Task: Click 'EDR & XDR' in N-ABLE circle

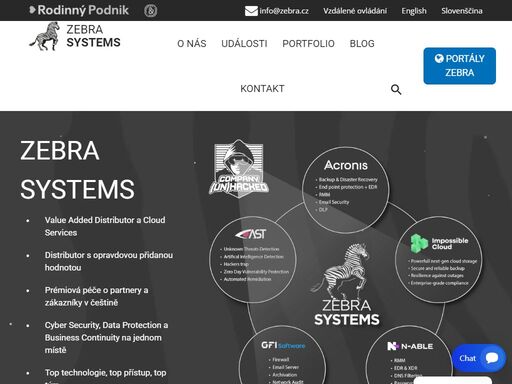Action: 405,368
